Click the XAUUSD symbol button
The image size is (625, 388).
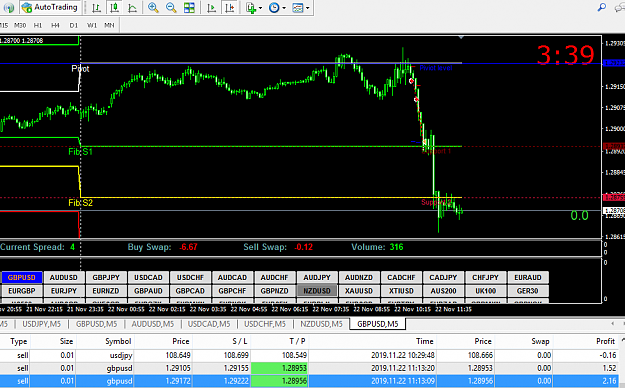[359, 291]
